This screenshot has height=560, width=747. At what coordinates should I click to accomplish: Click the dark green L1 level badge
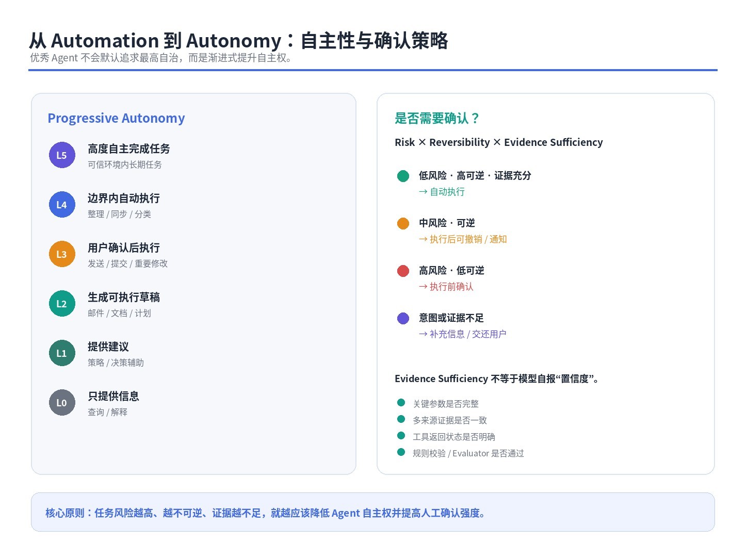[x=62, y=353]
